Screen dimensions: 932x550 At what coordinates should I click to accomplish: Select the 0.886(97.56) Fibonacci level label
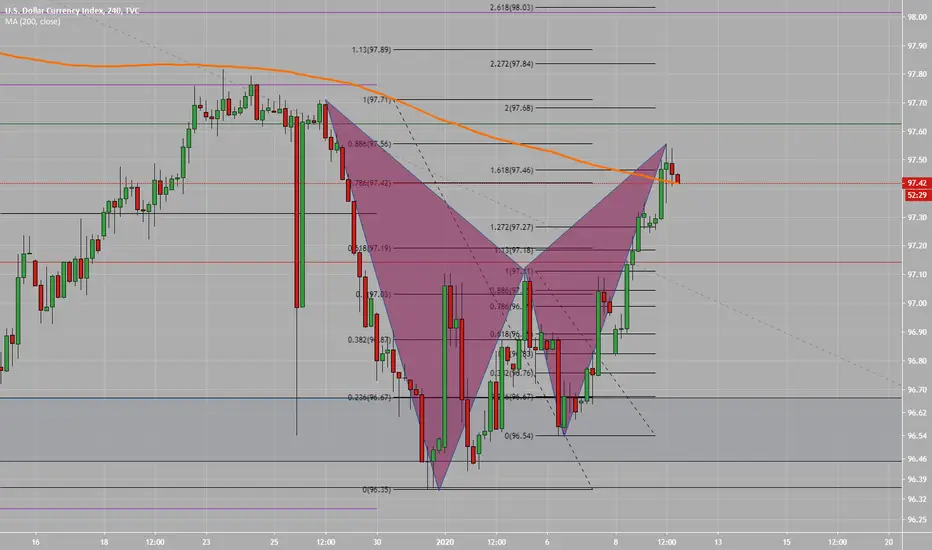(370, 144)
